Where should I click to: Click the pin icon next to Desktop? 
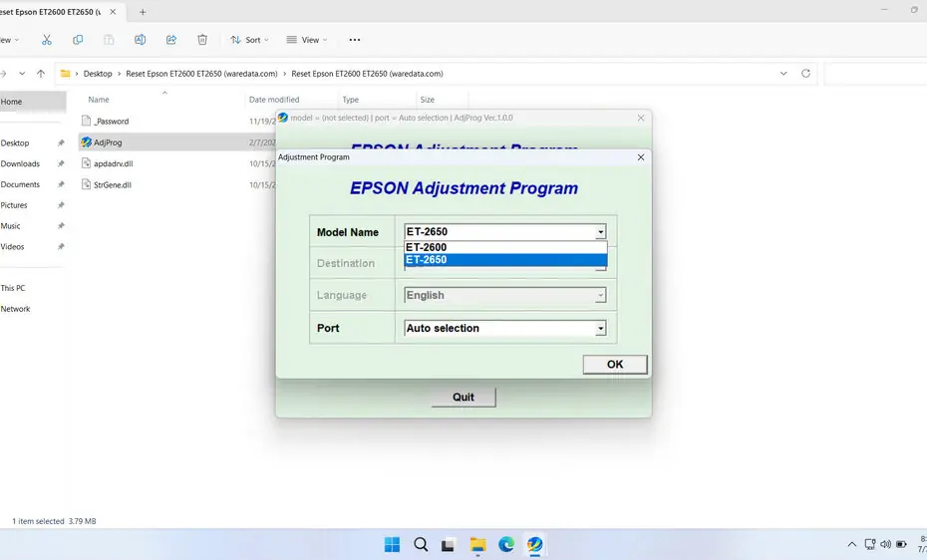point(60,142)
